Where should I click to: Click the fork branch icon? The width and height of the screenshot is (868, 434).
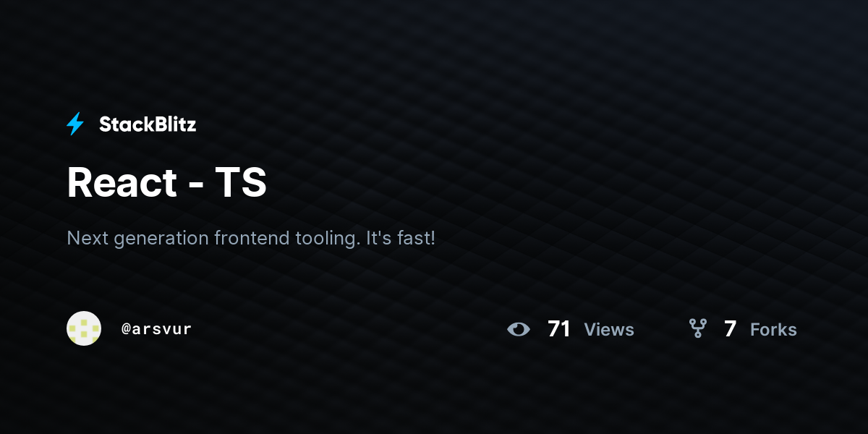click(x=698, y=329)
